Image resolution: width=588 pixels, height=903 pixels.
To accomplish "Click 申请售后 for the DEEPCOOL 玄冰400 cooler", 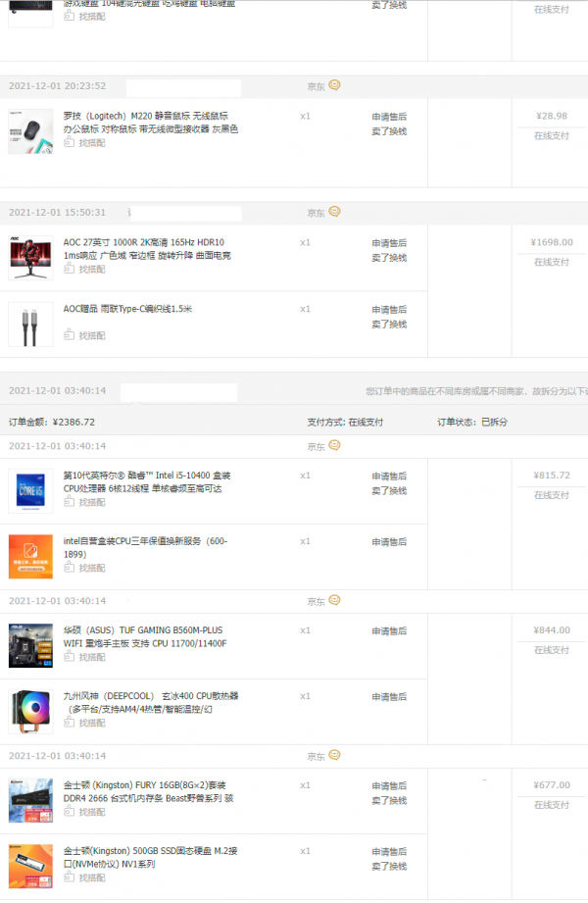I will click(x=389, y=697).
